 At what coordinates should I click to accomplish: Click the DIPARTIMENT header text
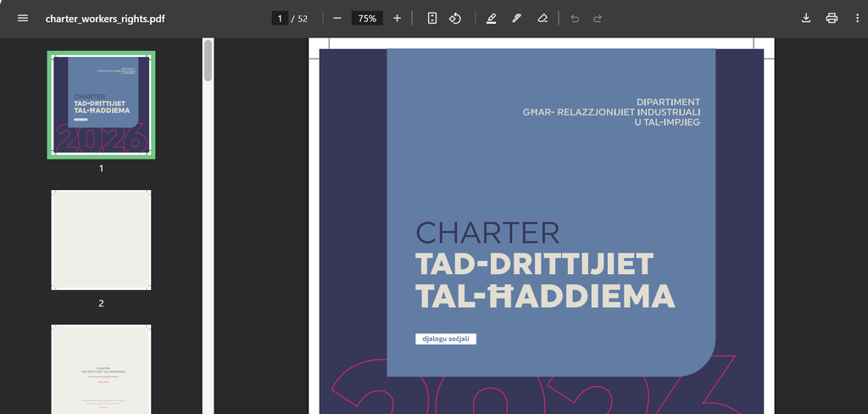668,102
